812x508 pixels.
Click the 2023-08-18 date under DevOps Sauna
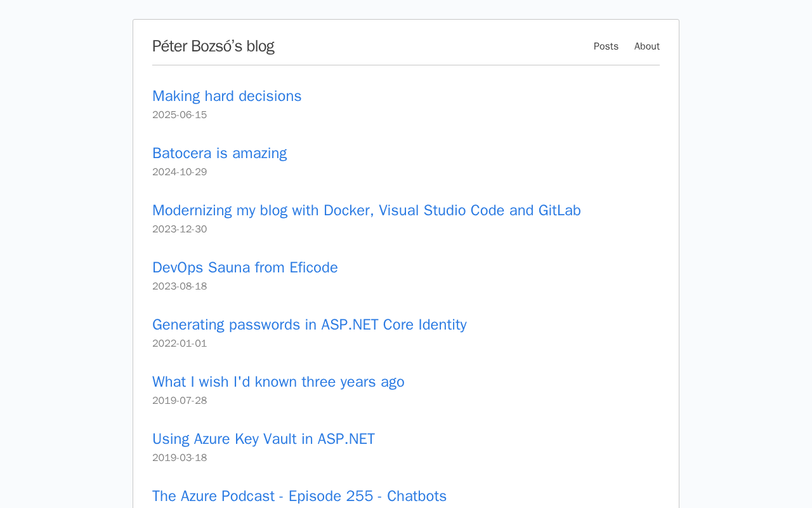click(180, 286)
